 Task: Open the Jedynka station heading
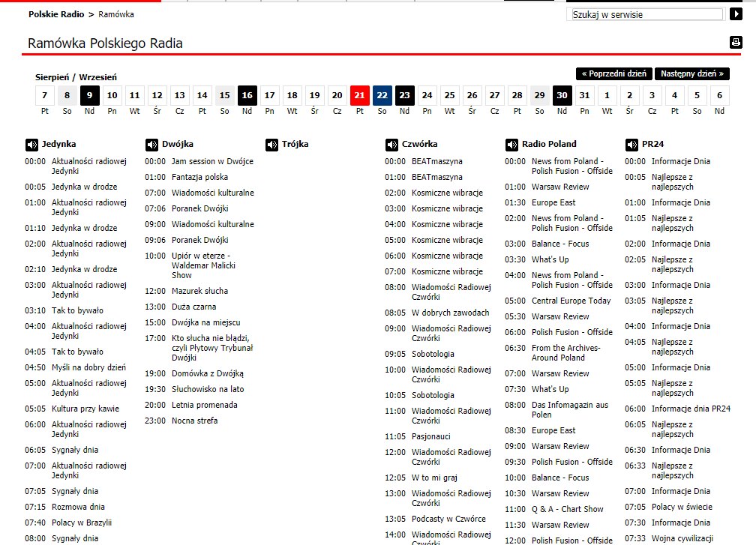(x=58, y=144)
